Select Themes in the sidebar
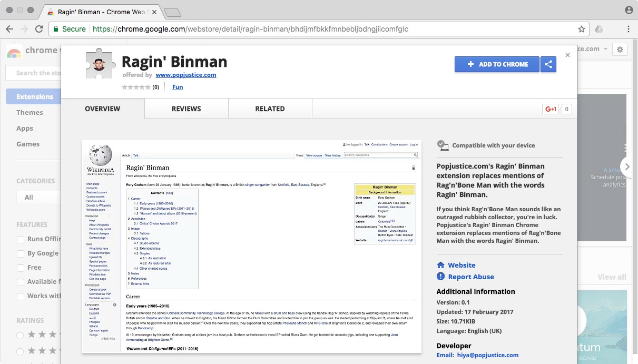638x364 pixels. pos(30,112)
